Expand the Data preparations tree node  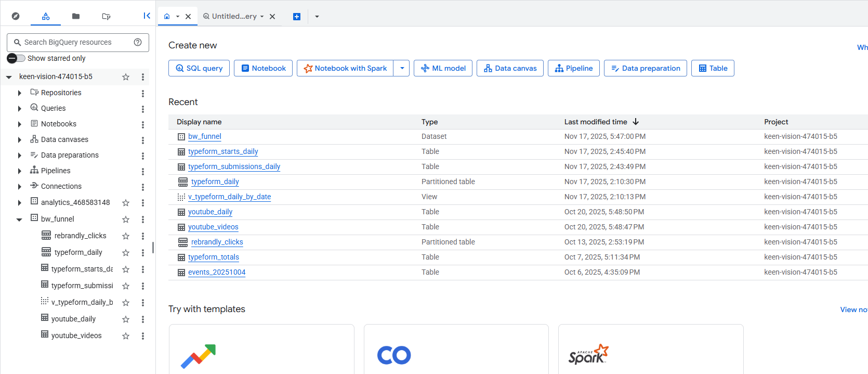click(x=19, y=156)
